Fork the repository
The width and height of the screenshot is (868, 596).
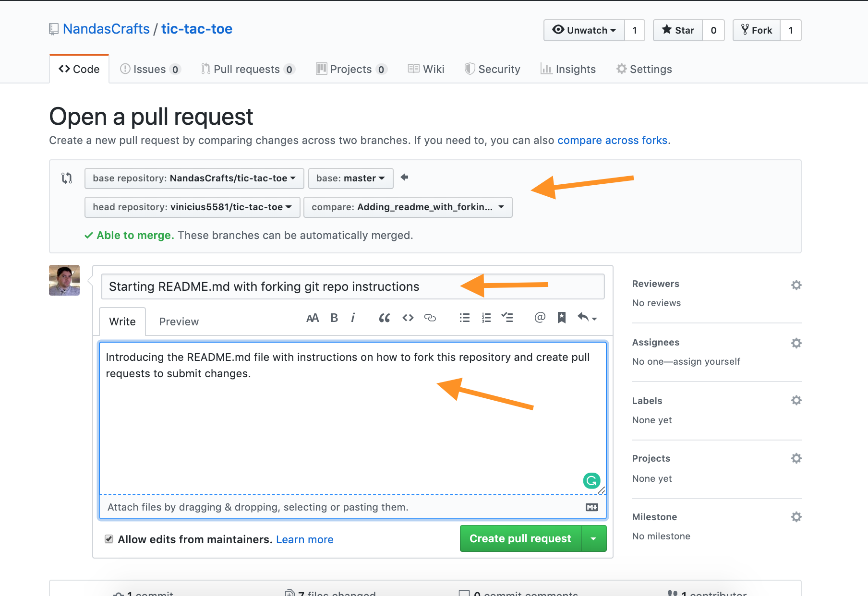coord(757,30)
